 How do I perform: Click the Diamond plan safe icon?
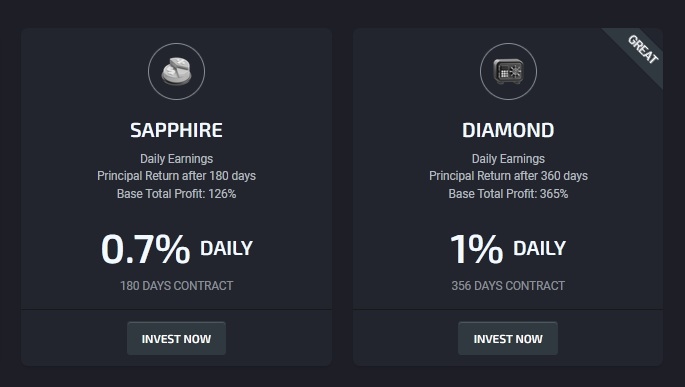[x=508, y=71]
